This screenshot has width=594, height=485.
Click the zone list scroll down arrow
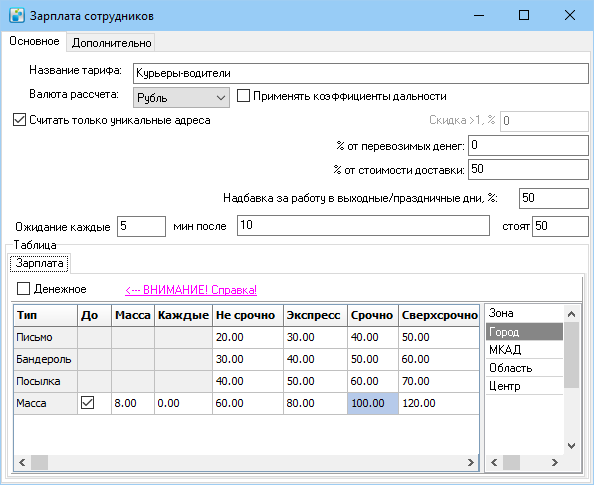571,446
